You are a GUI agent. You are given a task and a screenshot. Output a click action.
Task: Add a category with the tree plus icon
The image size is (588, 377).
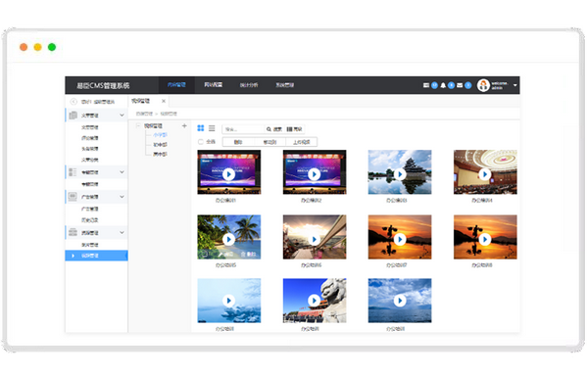[x=184, y=126]
